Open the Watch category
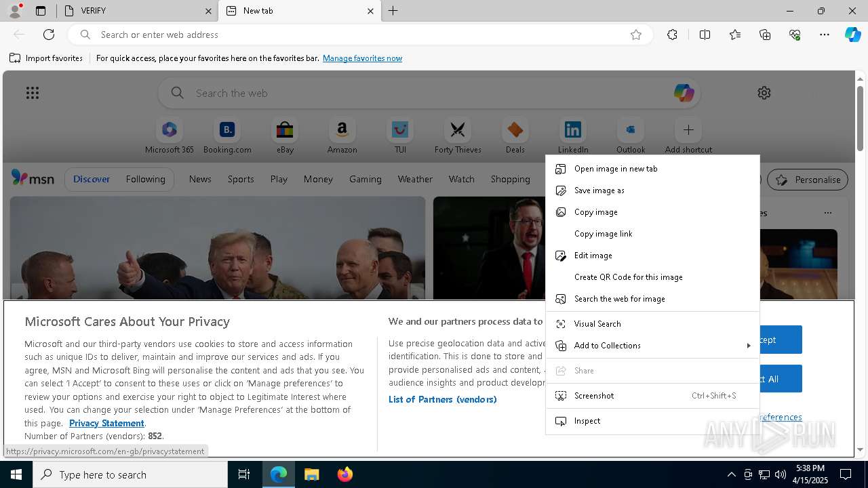This screenshot has height=488, width=868. pos(462,180)
